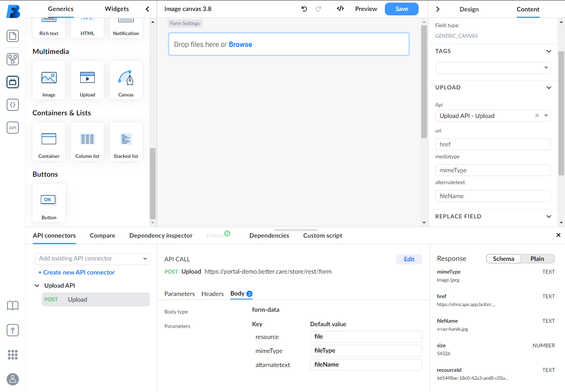The width and height of the screenshot is (565, 392).
Task: Switch to the Content tab
Action: click(528, 9)
